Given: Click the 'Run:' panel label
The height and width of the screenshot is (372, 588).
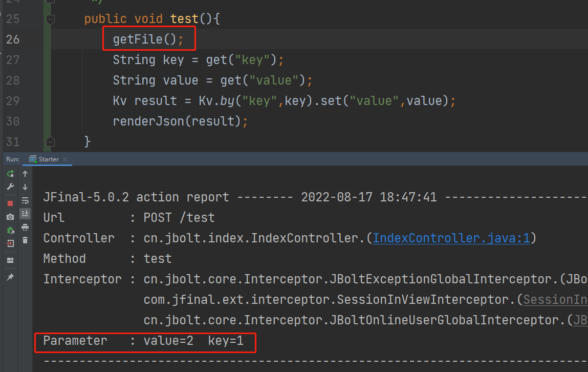Looking at the screenshot, I should [x=12, y=159].
